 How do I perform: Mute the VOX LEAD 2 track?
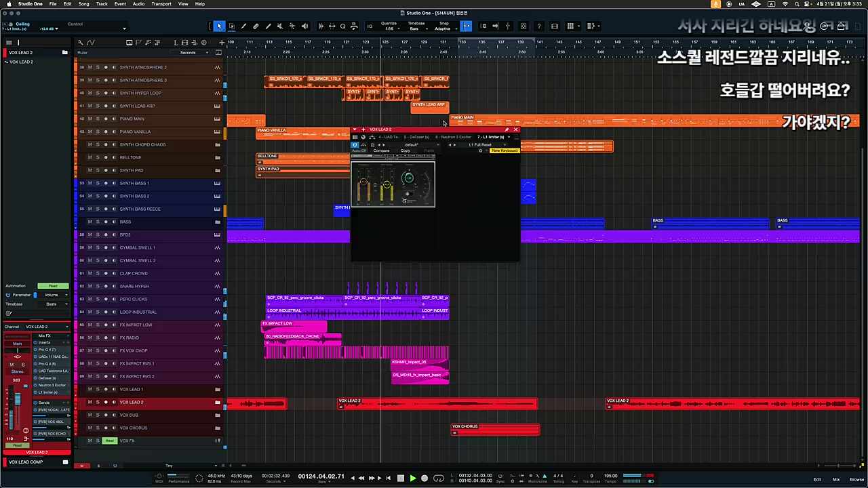click(90, 402)
